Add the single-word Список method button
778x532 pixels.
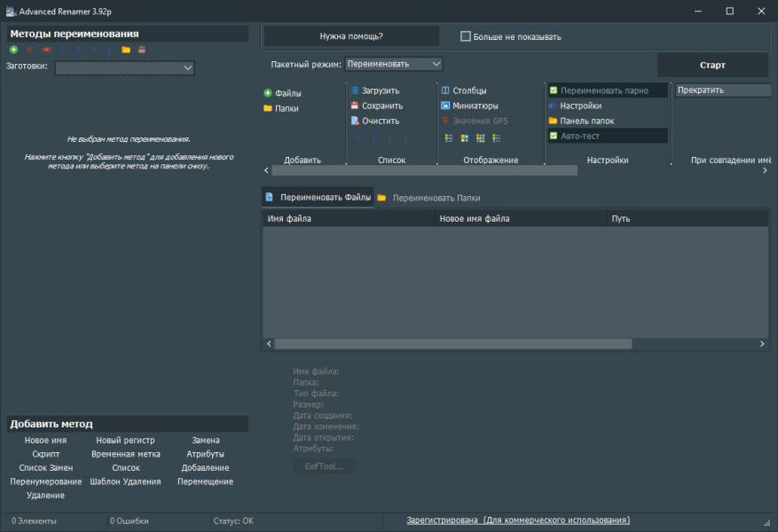point(126,468)
